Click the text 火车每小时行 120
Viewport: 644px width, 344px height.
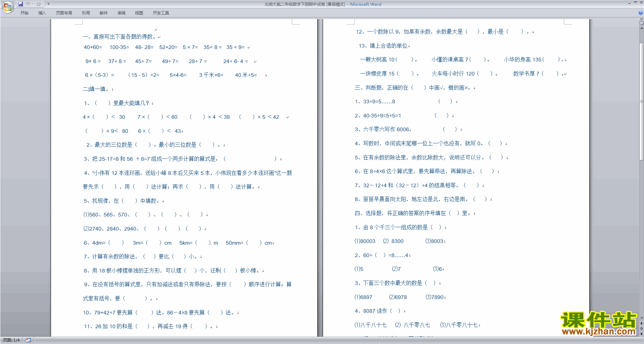pos(453,74)
